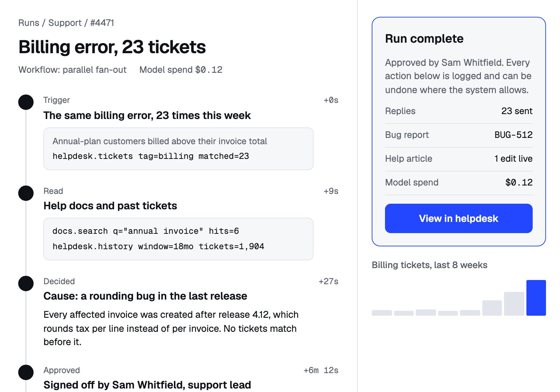Click 'Cause: a rounding bug in the last release'
This screenshot has width=560, height=392.
tap(145, 296)
